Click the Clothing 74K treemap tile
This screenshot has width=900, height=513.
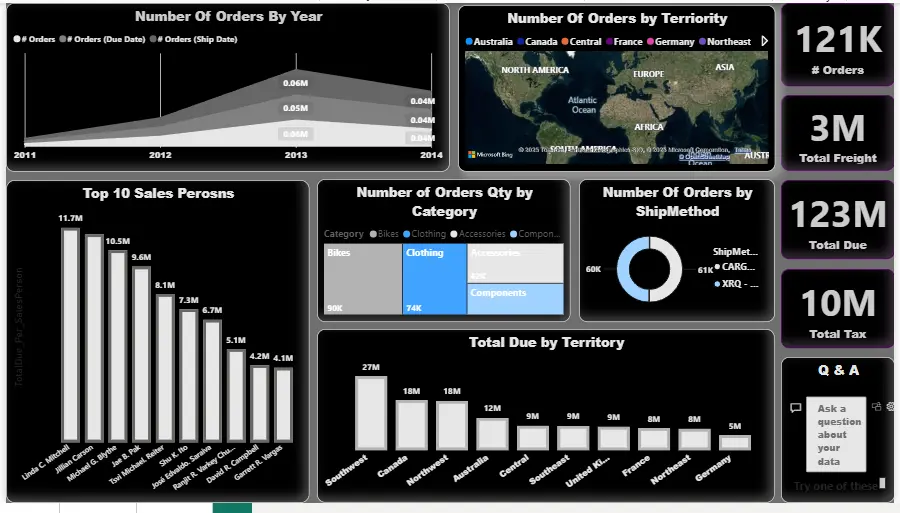point(435,279)
